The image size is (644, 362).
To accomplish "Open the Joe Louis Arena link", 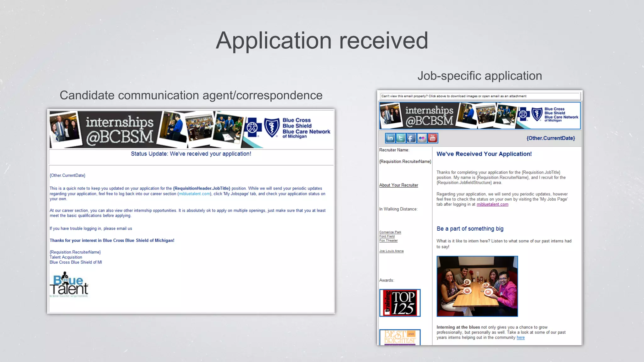I will point(391,251).
